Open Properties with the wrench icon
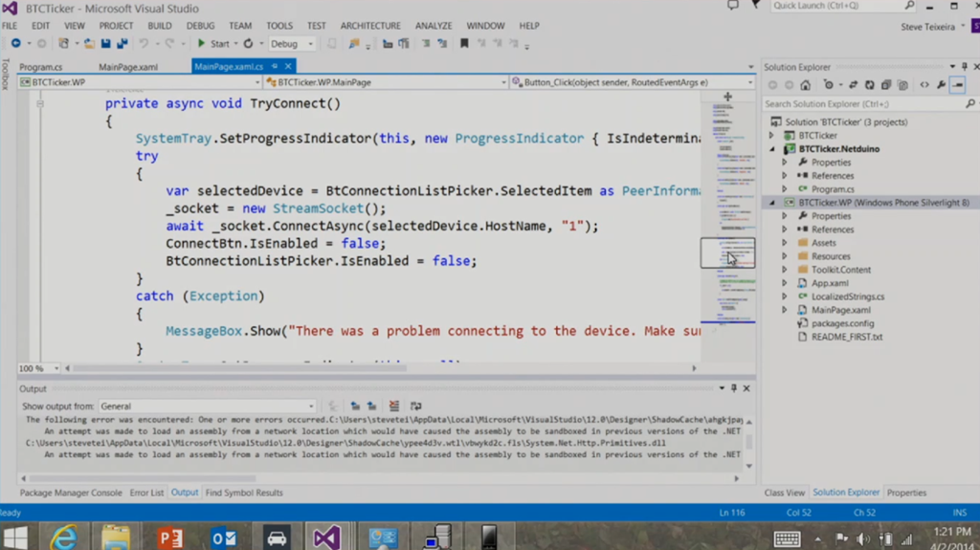Screen dimensions: 980x550 click(942, 85)
